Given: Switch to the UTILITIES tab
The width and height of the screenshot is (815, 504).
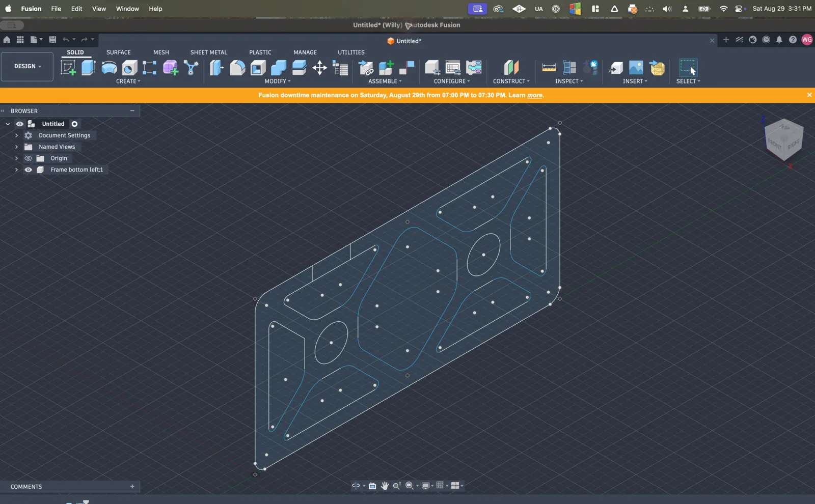Looking at the screenshot, I should [351, 52].
